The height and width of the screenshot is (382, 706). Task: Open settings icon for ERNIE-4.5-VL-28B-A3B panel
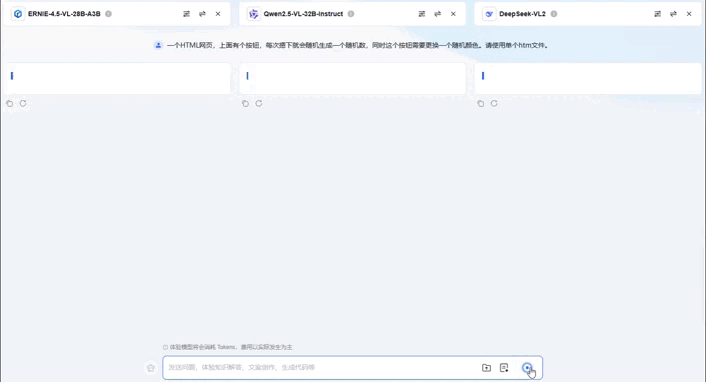[186, 14]
